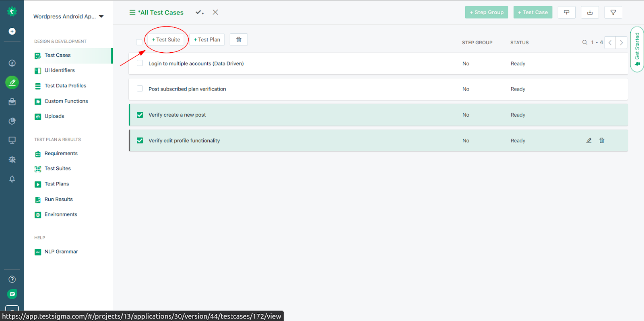Screen dimensions: 644x321
Task: Click the checkmark save icon in header
Action: click(x=199, y=12)
